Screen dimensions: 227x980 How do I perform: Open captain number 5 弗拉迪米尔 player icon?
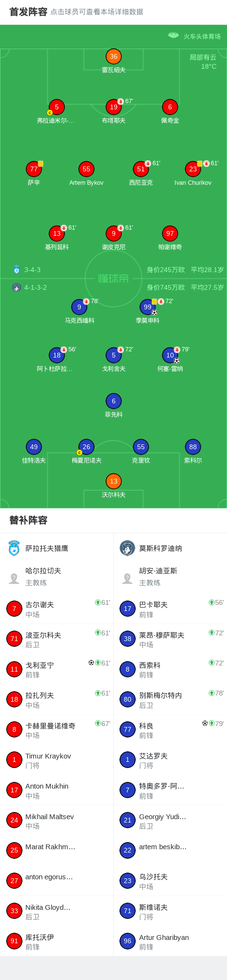click(x=57, y=107)
